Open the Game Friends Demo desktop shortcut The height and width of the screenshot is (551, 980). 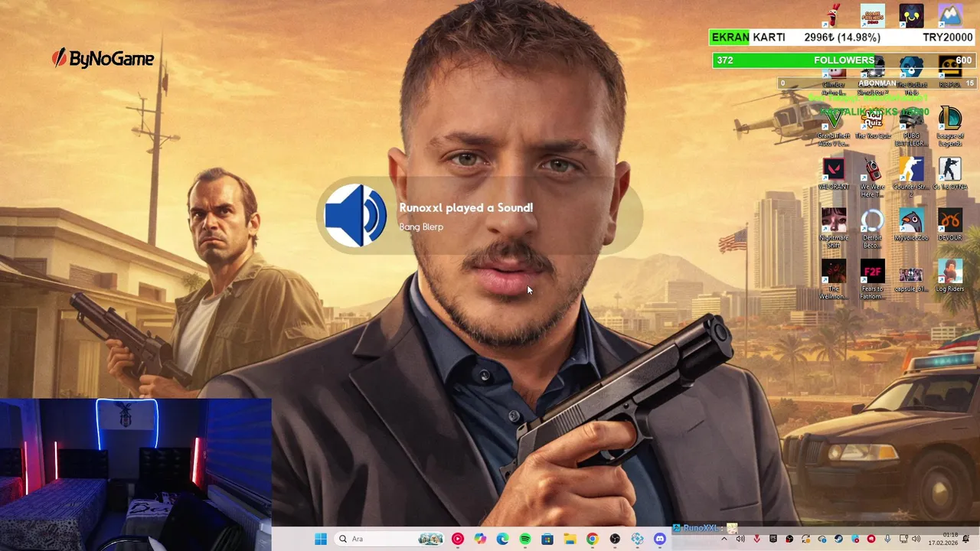tap(873, 15)
